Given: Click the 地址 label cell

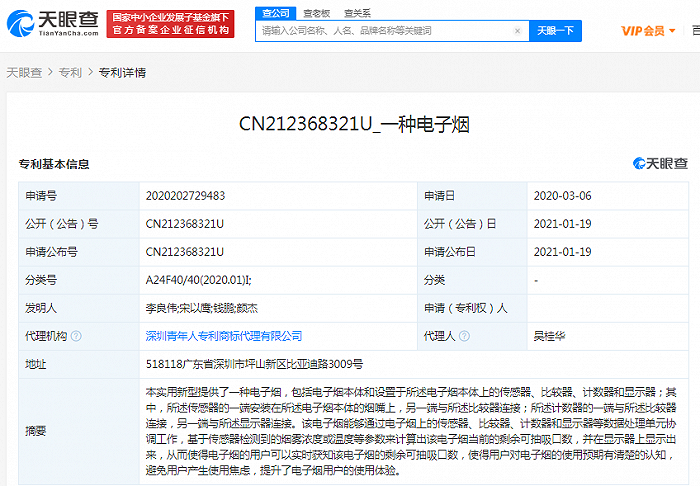Looking at the screenshot, I should pyautogui.click(x=79, y=364).
